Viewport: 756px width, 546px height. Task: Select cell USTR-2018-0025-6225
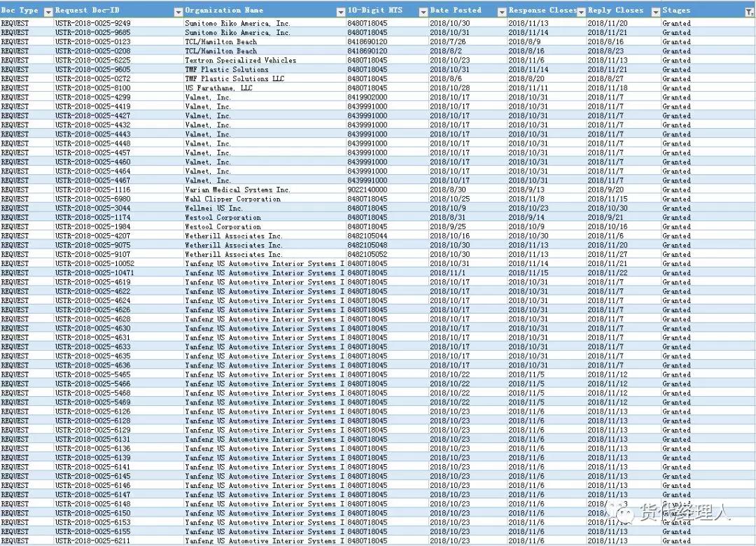118,60
